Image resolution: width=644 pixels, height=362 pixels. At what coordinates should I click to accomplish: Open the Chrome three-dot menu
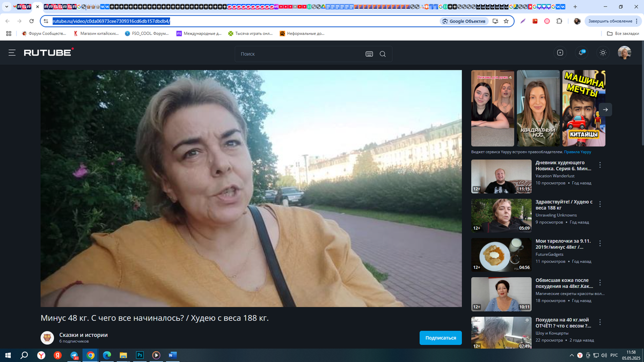(x=638, y=21)
